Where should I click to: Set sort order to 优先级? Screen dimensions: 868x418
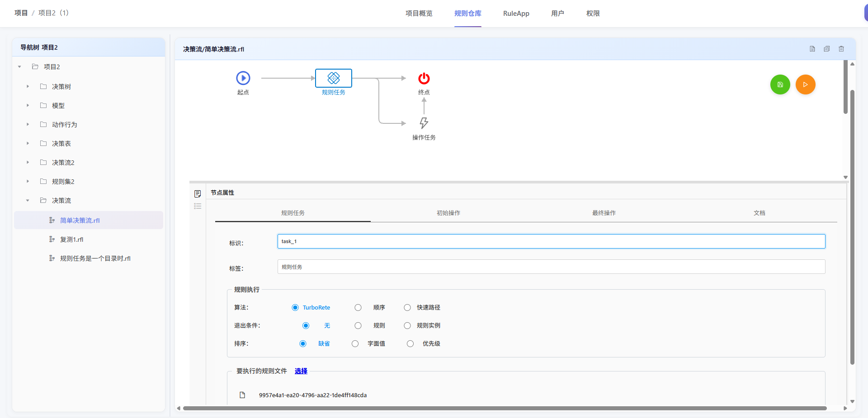410,344
